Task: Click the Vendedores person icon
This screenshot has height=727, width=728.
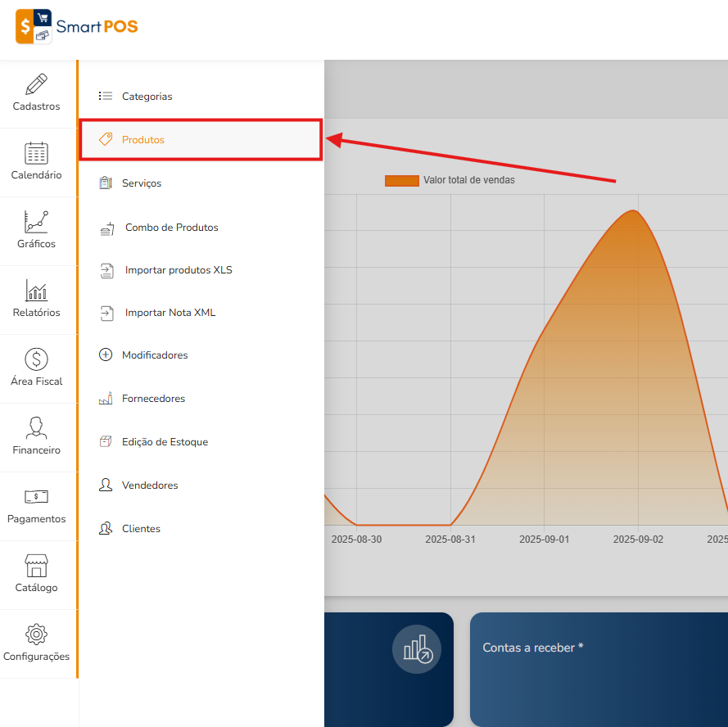Action: 106,485
